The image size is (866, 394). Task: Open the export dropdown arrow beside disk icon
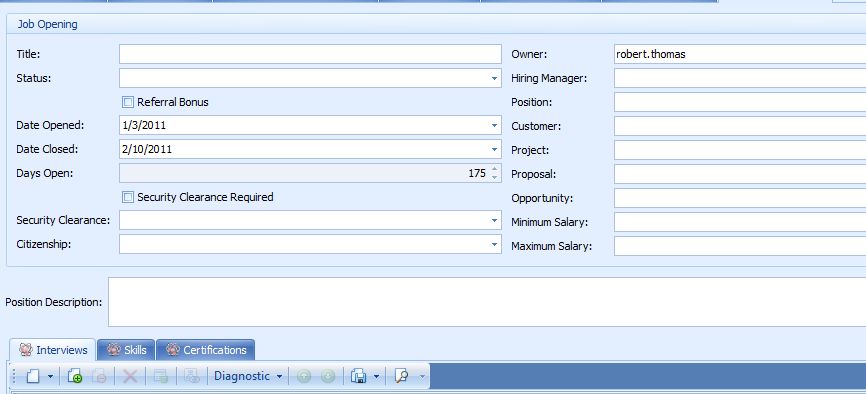tap(377, 376)
